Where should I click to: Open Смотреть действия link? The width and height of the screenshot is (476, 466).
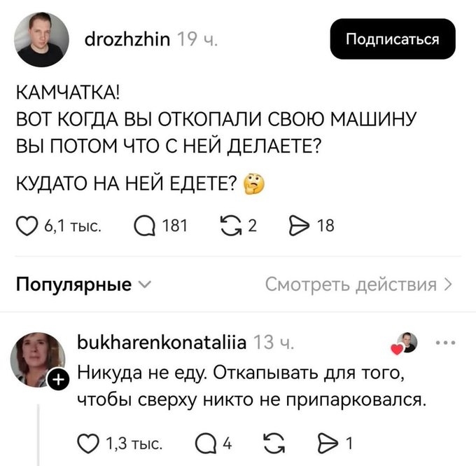[358, 285]
